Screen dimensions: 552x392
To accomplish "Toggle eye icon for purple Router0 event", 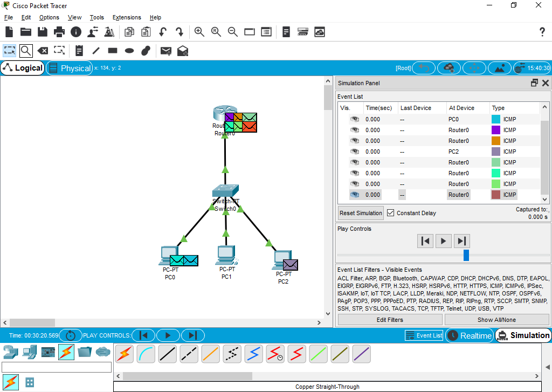I will [355, 130].
